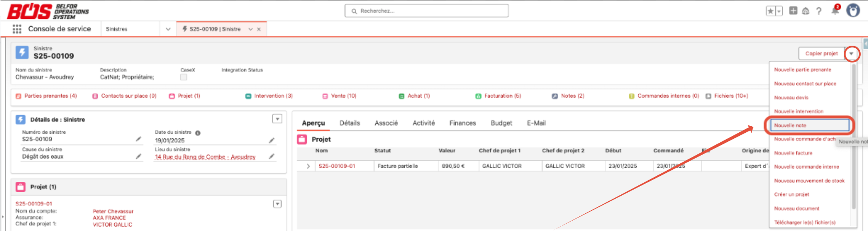The width and height of the screenshot is (868, 231).
Task: Edit the Cause du sinistre pencil icon
Action: pyautogui.click(x=138, y=156)
